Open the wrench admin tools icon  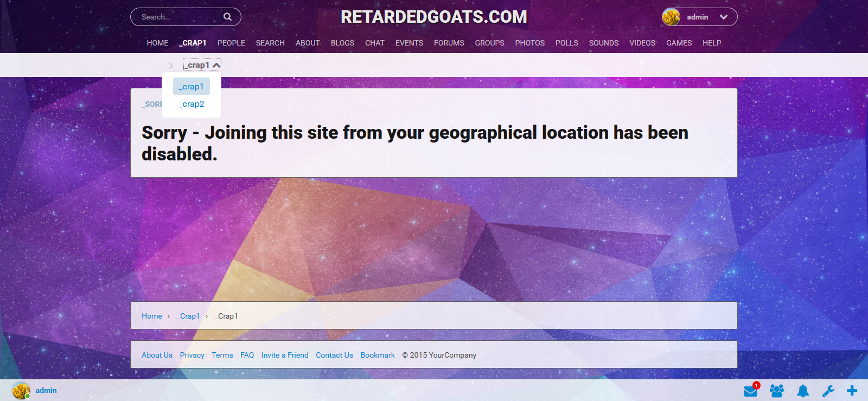coord(828,391)
